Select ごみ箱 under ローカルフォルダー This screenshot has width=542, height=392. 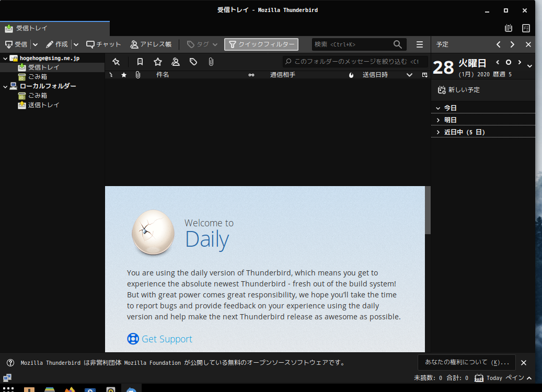point(37,96)
